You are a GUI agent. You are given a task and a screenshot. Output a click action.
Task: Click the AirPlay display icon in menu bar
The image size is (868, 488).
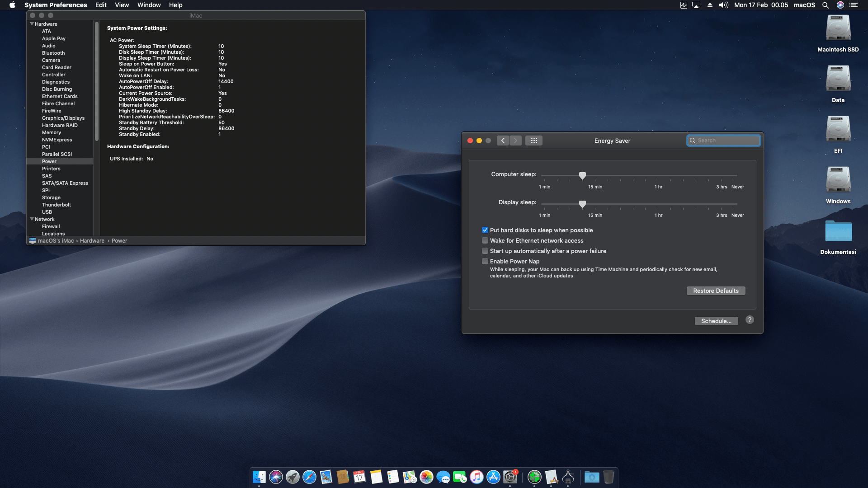tap(696, 5)
